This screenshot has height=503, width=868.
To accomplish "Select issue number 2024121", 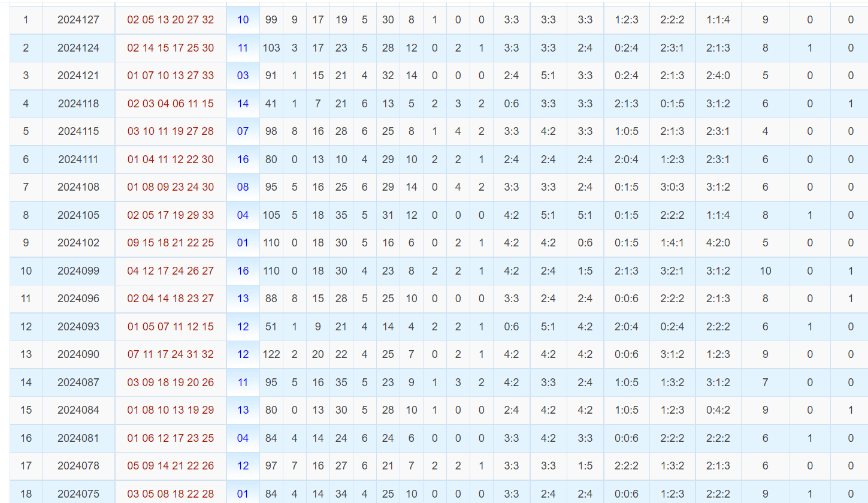I will (78, 76).
